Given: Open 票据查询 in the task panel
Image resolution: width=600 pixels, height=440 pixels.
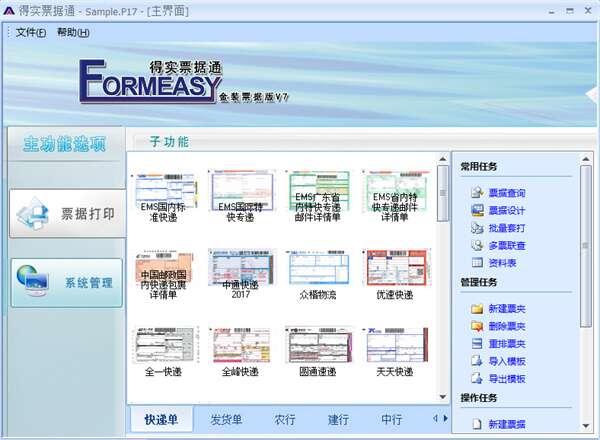Looking at the screenshot, I should (x=506, y=193).
